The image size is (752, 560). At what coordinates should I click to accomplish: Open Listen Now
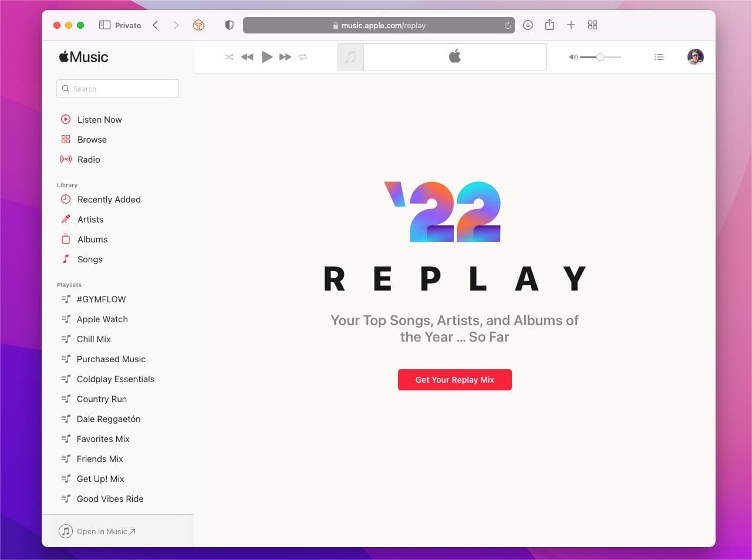(91, 120)
